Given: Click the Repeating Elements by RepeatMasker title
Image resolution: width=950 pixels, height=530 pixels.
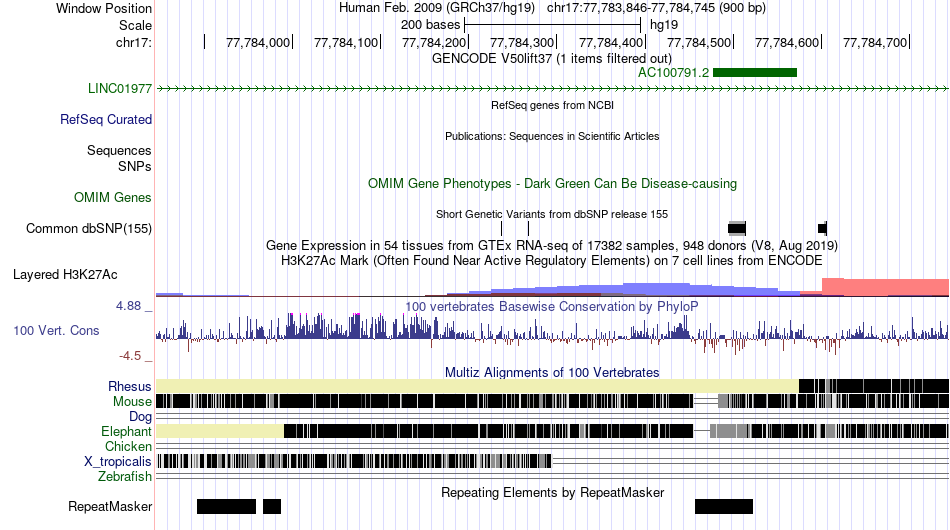Looking at the screenshot, I should coord(553,492).
